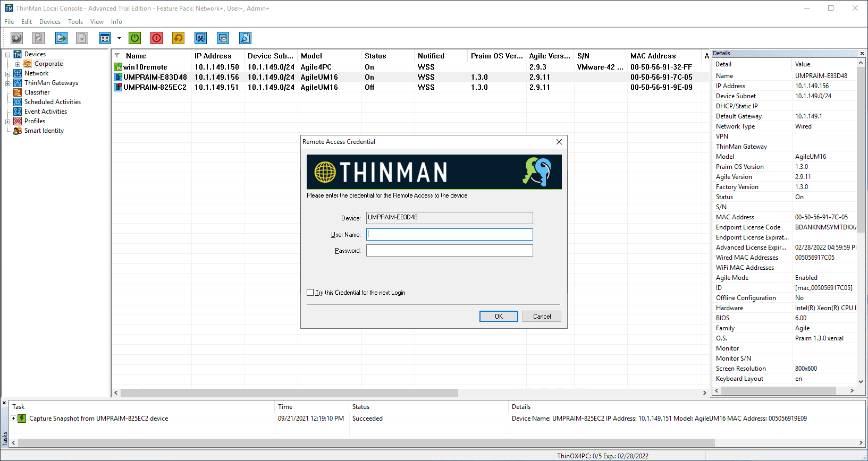Click the Devices TM icon in tree
This screenshot has width=868, height=461.
[18, 54]
